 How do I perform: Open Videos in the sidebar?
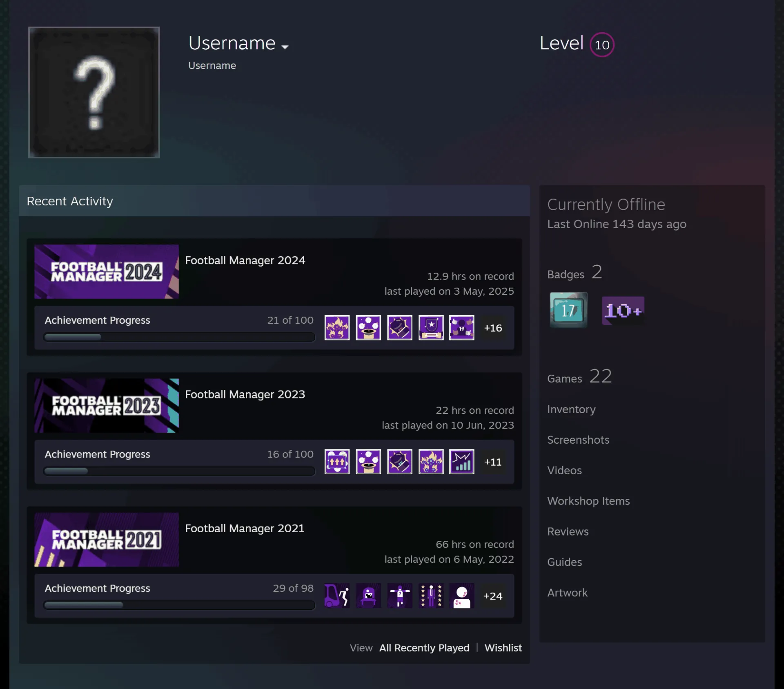click(x=564, y=470)
